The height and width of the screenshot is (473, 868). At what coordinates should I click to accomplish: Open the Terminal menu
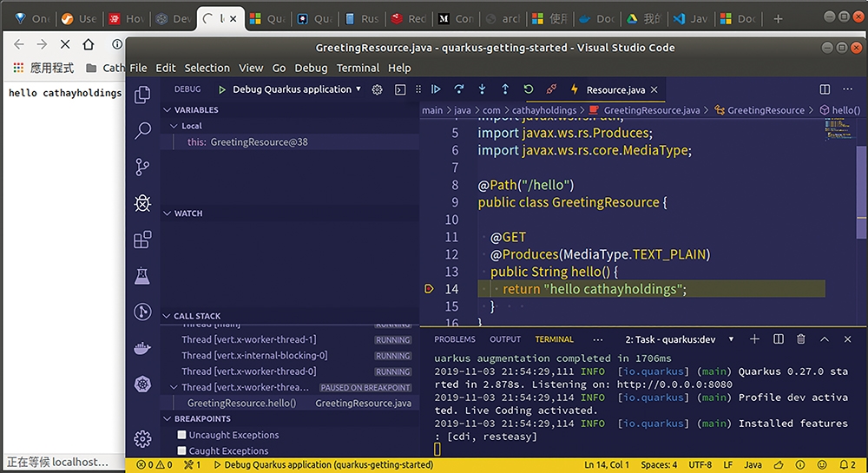coord(358,68)
